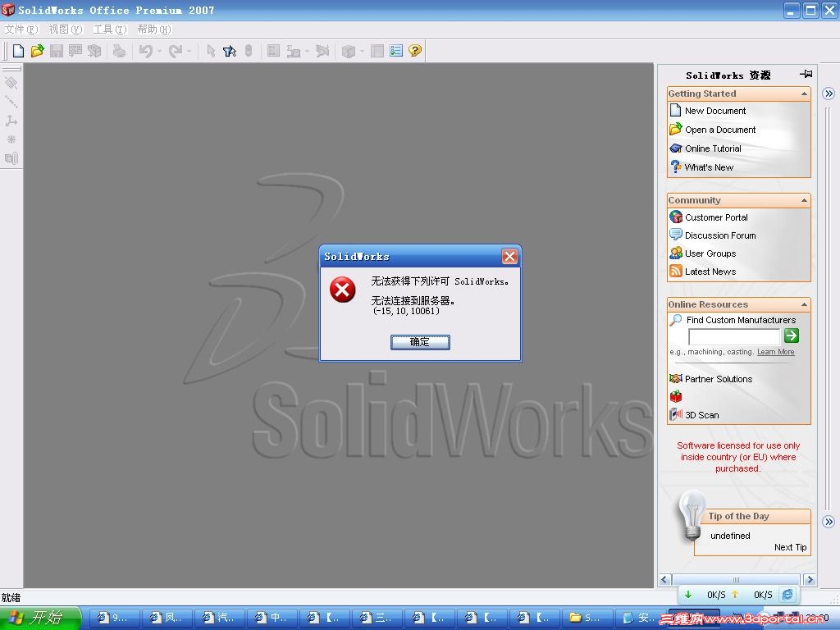Click 确定 in the SolidWorks error dialog
This screenshot has height=630, width=840.
[420, 342]
